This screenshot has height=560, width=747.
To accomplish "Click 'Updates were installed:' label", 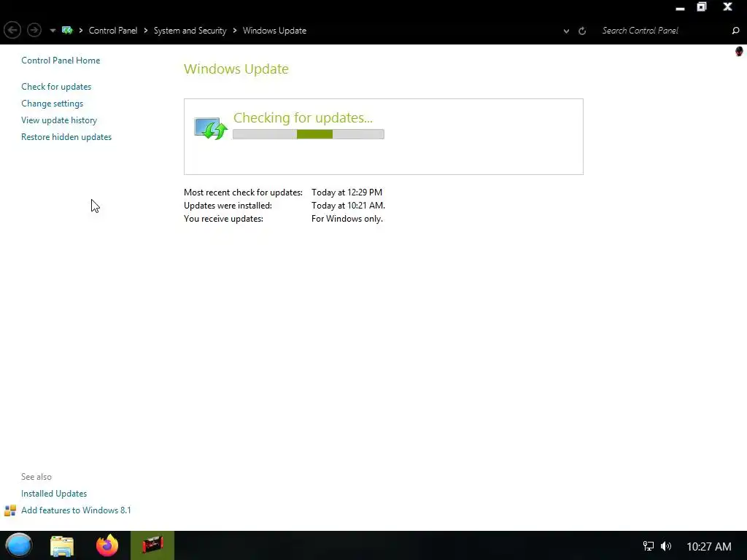I will (228, 206).
